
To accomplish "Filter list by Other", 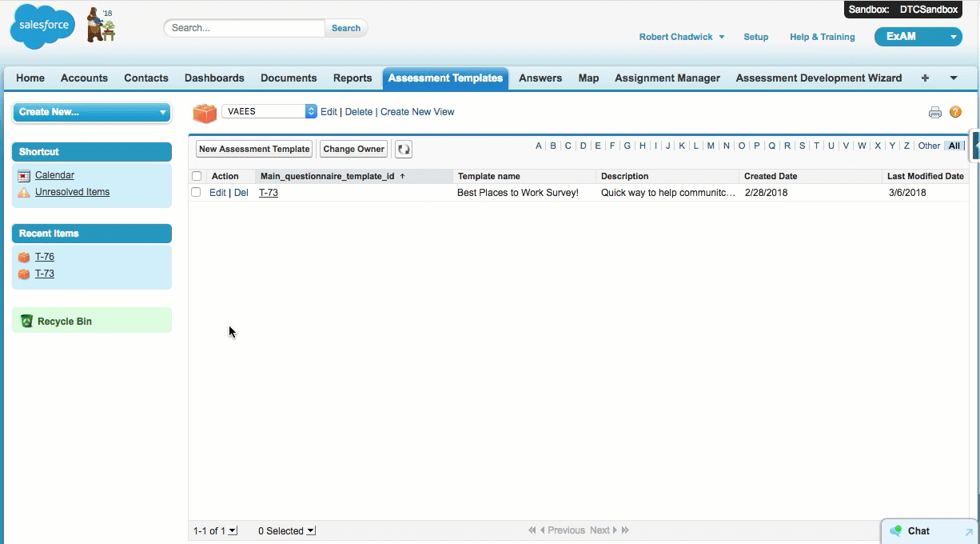I will click(929, 146).
